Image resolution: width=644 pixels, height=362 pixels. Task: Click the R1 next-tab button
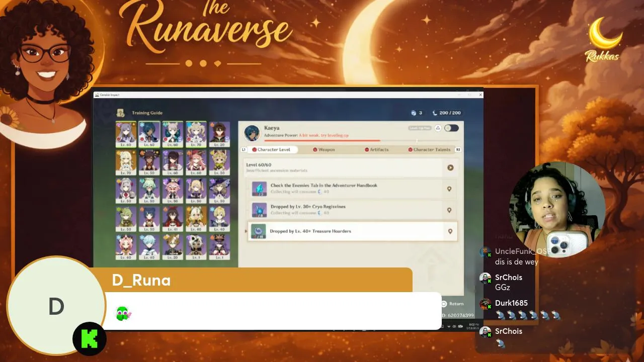coord(458,149)
